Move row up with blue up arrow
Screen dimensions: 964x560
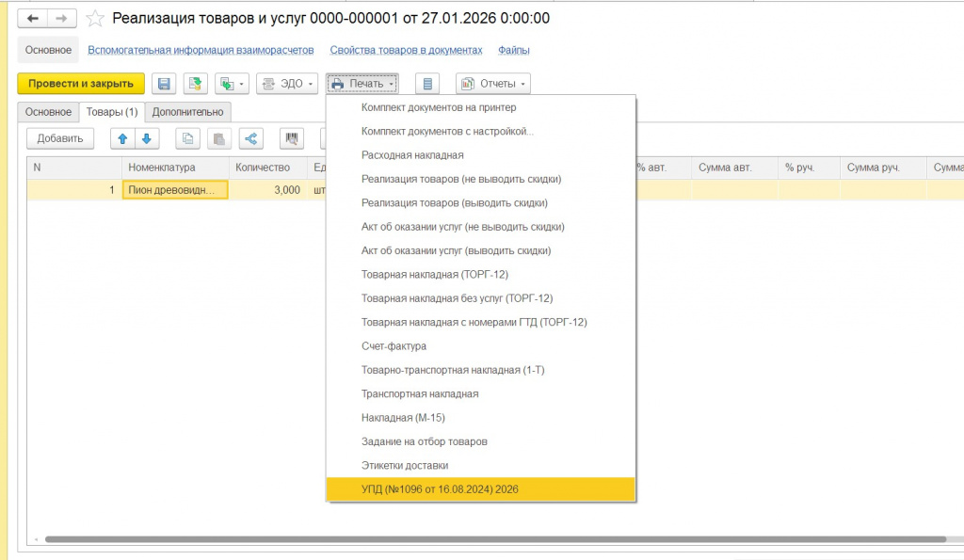(x=122, y=138)
